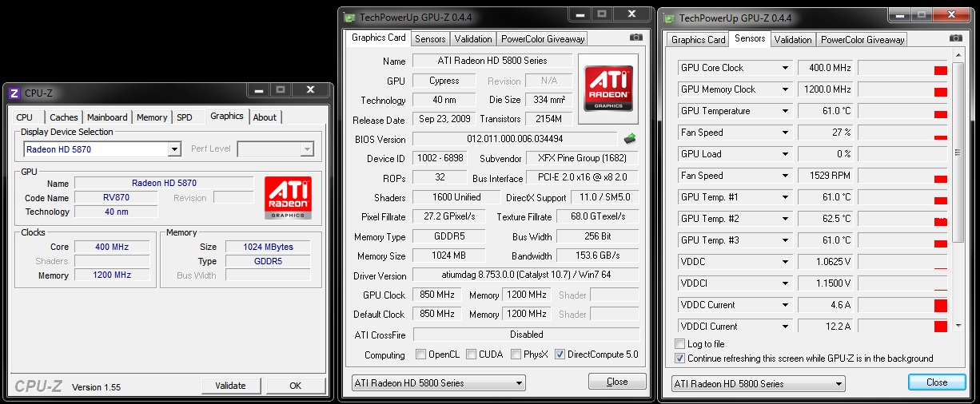
Task: Click the VDDC Current graph
Action: pos(903,305)
